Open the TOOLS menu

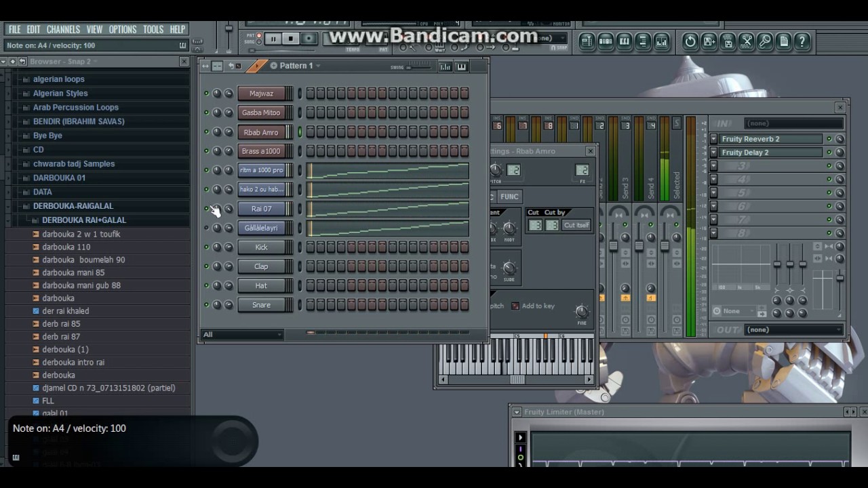[153, 30]
